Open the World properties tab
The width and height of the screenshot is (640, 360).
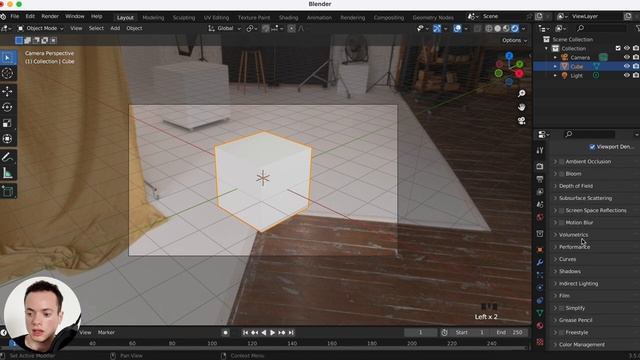tap(540, 217)
